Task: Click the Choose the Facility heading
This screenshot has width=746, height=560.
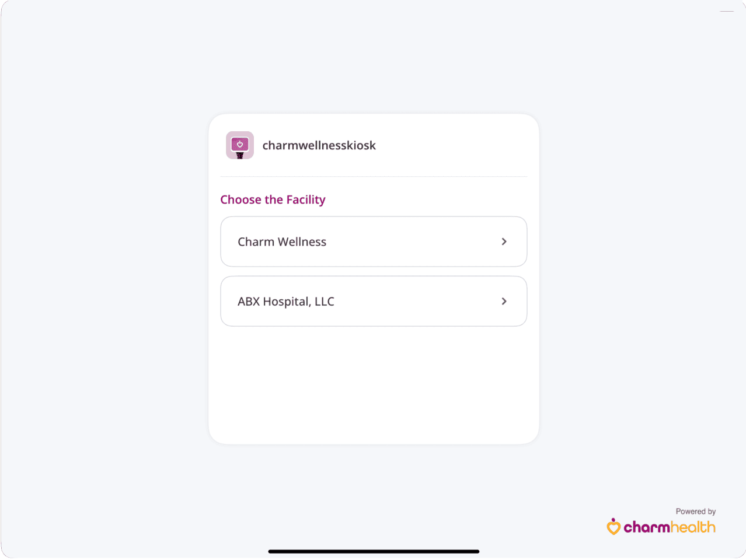Action: pyautogui.click(x=273, y=199)
